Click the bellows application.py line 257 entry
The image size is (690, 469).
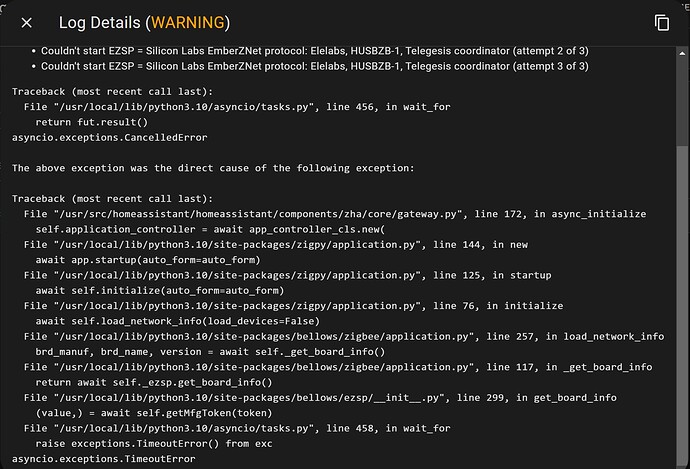344,337
